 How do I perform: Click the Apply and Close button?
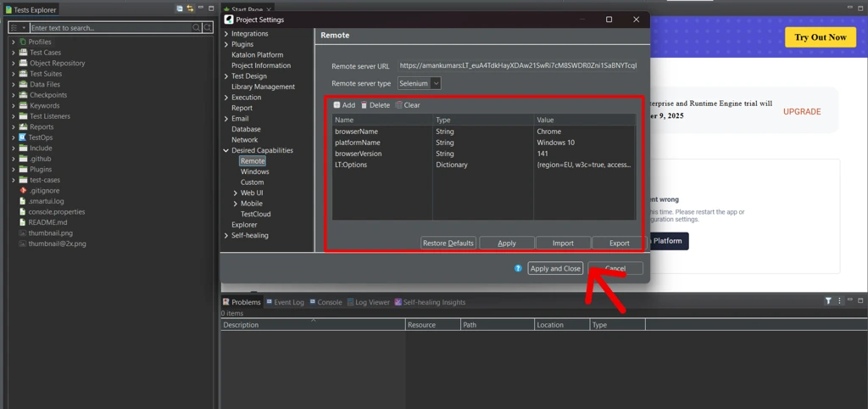tap(555, 268)
